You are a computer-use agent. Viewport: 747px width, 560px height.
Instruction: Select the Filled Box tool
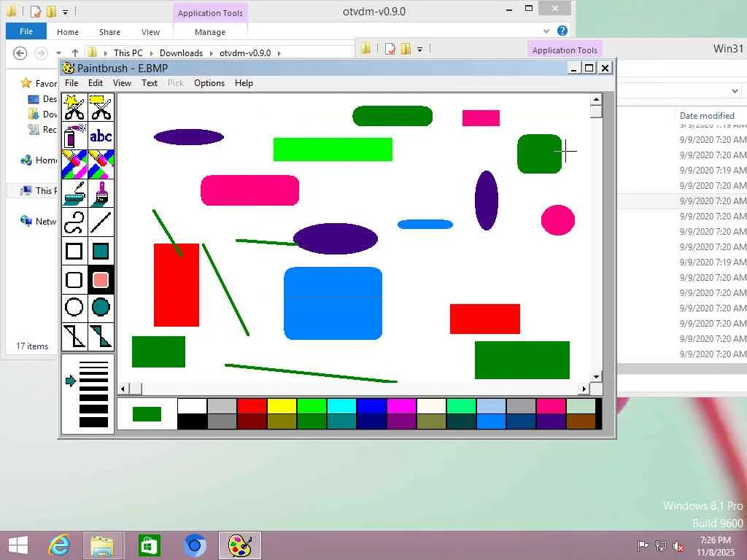tap(101, 251)
